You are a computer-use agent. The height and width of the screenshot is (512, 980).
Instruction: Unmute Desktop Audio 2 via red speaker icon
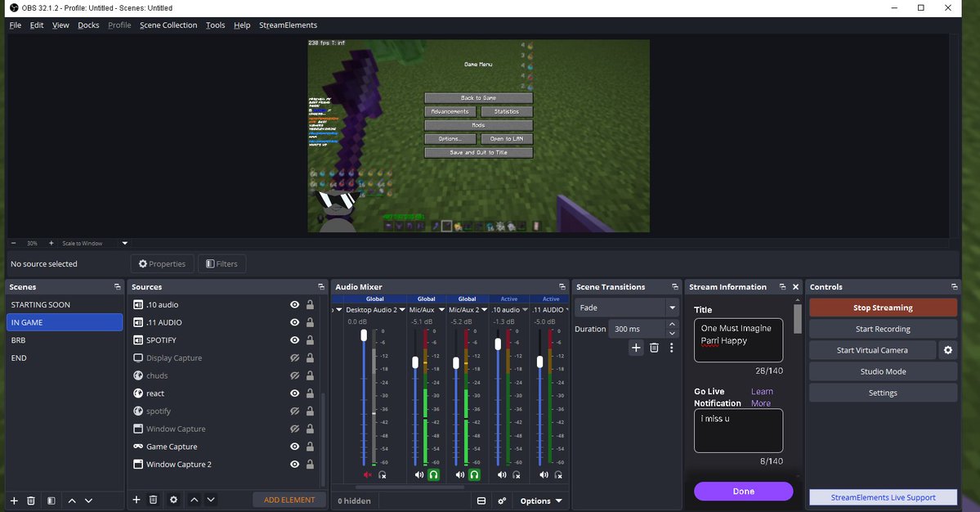368,475
